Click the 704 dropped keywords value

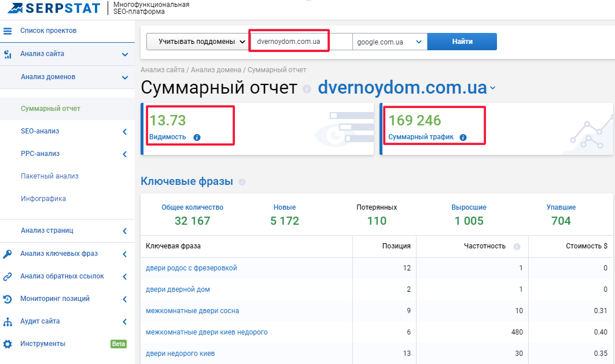(x=561, y=221)
